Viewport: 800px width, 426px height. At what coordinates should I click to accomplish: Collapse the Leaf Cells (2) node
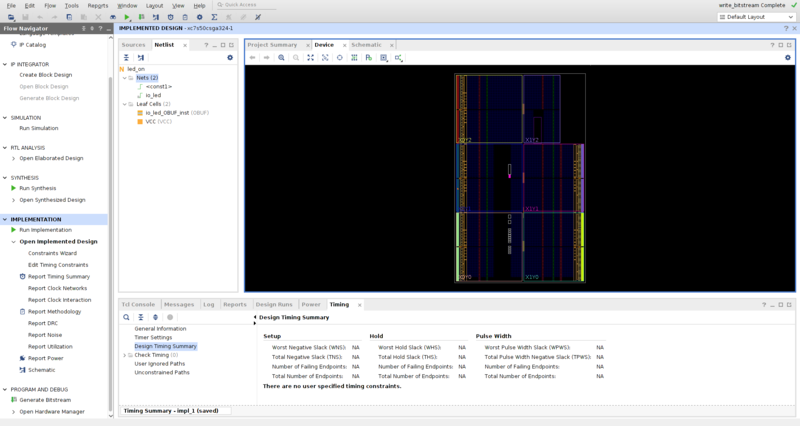[124, 104]
